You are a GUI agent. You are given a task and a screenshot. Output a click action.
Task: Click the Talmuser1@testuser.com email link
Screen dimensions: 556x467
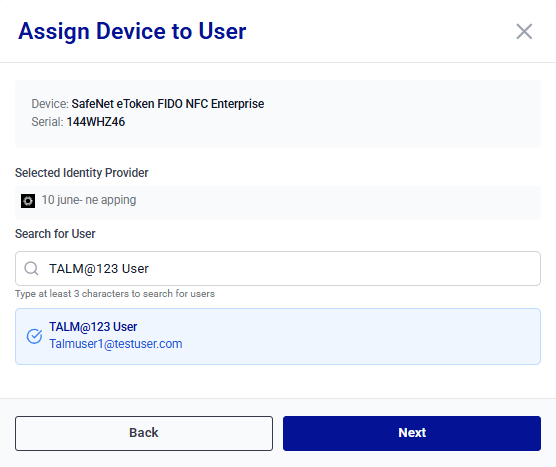(x=116, y=344)
